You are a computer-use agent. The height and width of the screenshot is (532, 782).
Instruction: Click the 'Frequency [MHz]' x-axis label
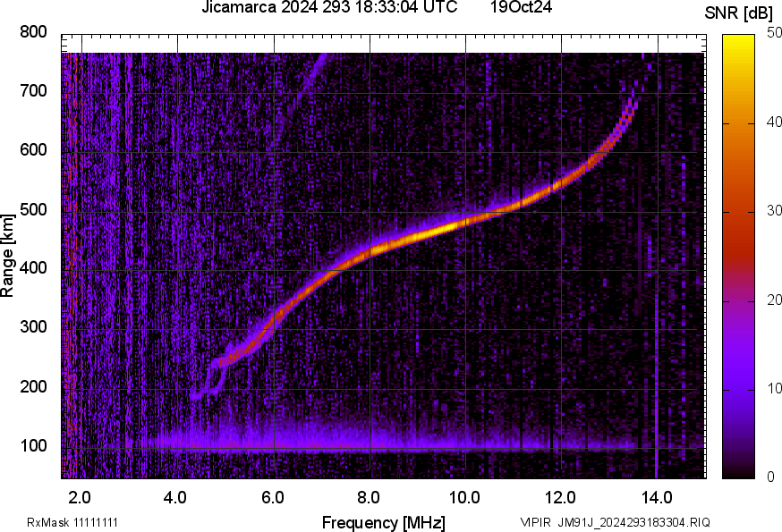(384, 523)
